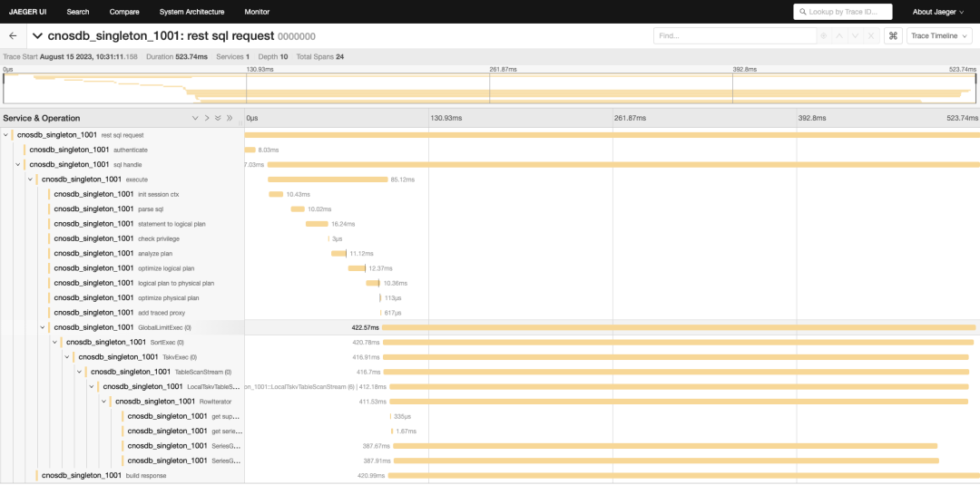Image resolution: width=980 pixels, height=485 pixels.
Task: Open About Jaeger menu
Action: pos(937,12)
